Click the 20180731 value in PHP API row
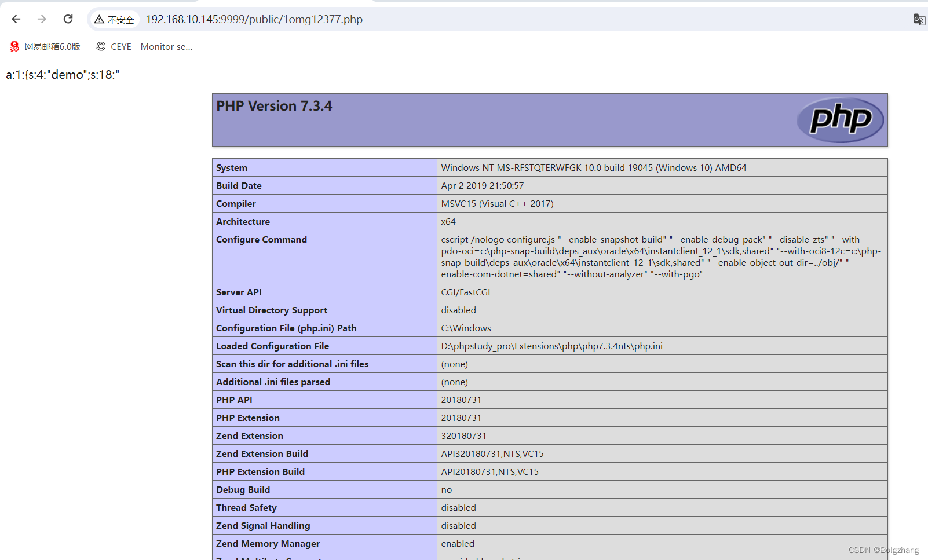 (461, 400)
